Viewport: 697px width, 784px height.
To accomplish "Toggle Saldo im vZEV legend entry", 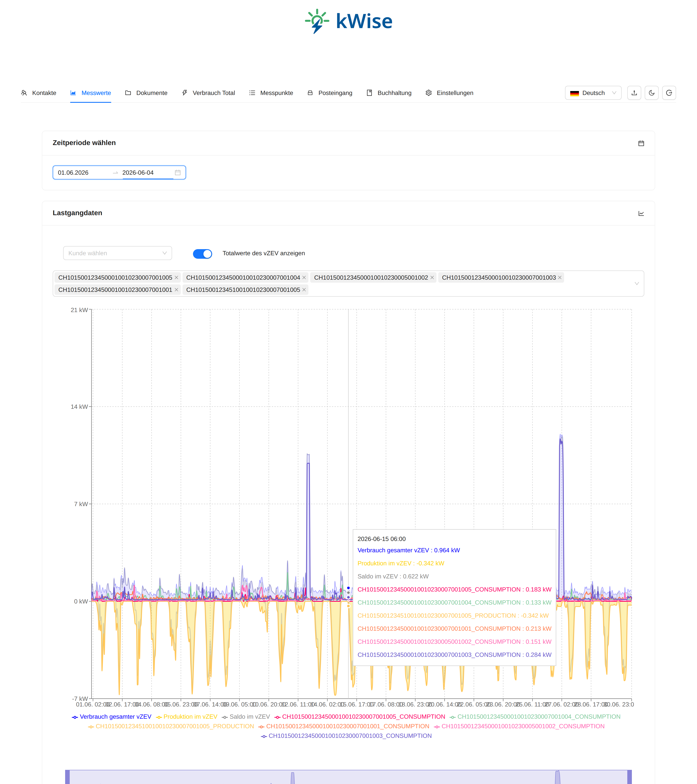I will point(246,716).
